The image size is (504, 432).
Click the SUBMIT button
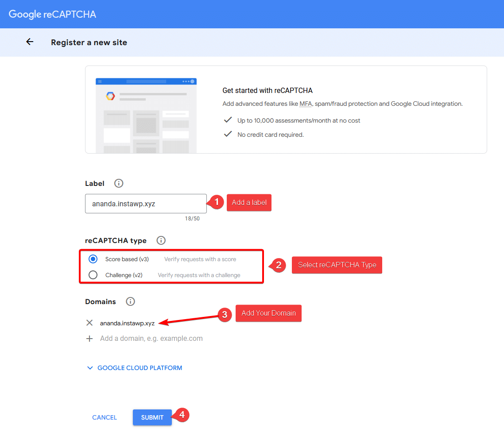(152, 417)
